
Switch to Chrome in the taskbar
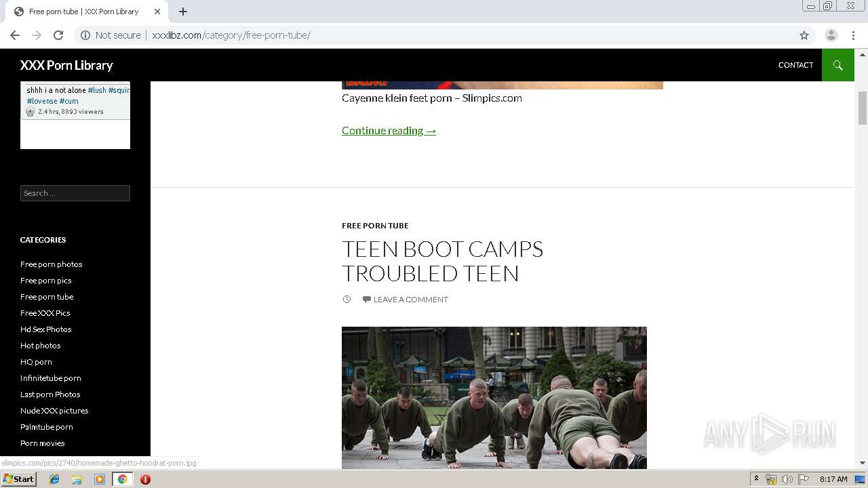point(122,479)
